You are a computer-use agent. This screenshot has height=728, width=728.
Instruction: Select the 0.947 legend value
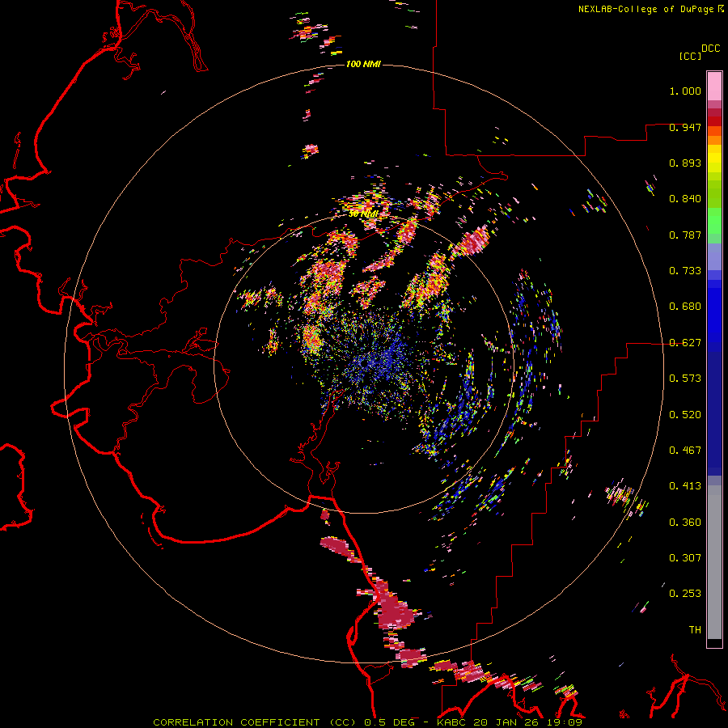coord(685,127)
